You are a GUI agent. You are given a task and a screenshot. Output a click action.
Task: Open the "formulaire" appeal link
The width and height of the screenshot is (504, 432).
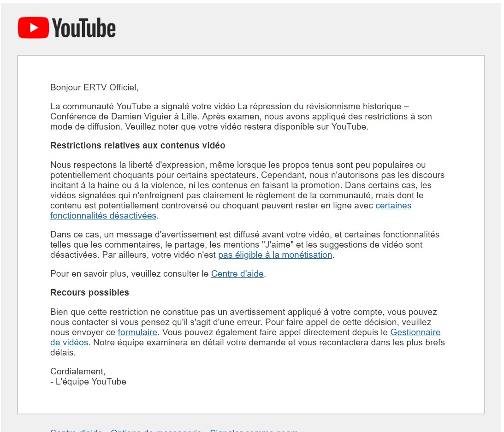137,332
